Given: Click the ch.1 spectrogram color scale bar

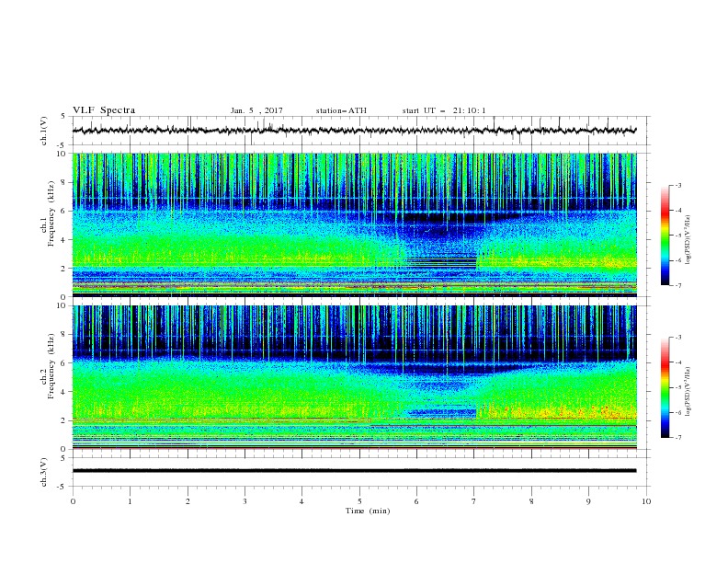Looking at the screenshot, I should coord(665,235).
